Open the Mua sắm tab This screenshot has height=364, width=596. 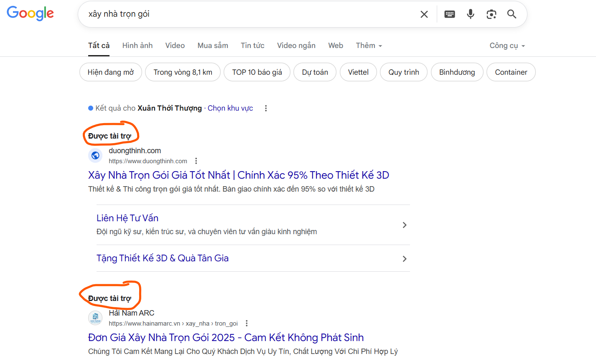(213, 45)
